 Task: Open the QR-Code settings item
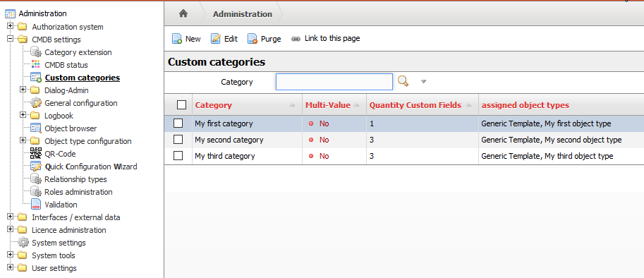coord(60,154)
